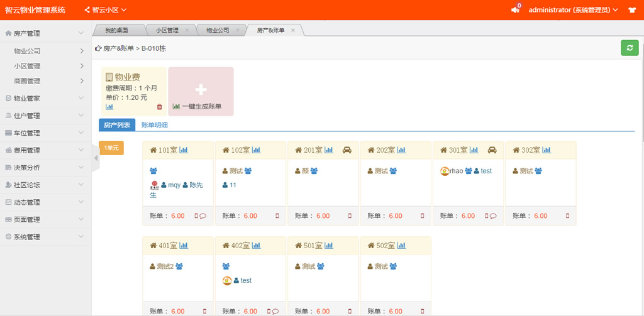
Task: Expand the 费用管理 sidebar menu
Action: tap(44, 150)
